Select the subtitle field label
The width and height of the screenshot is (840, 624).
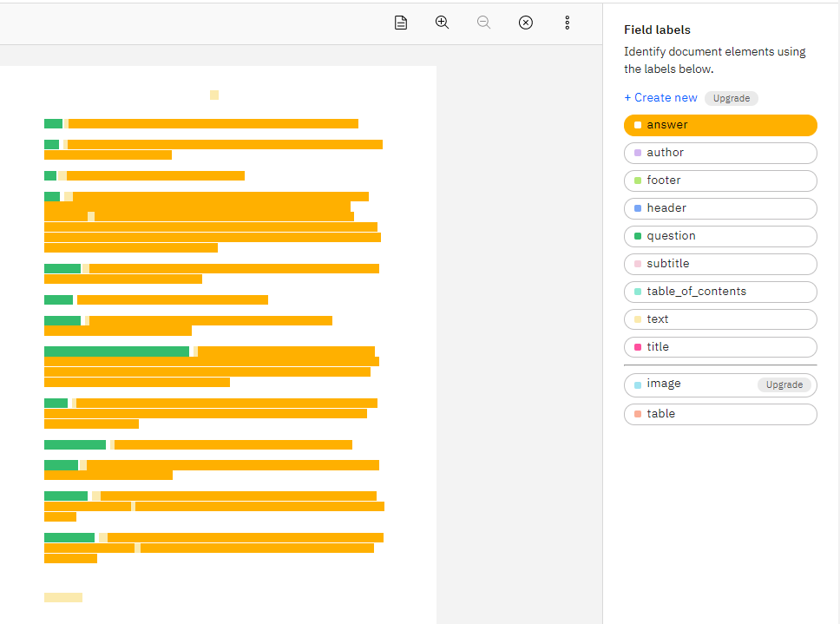[x=720, y=264]
